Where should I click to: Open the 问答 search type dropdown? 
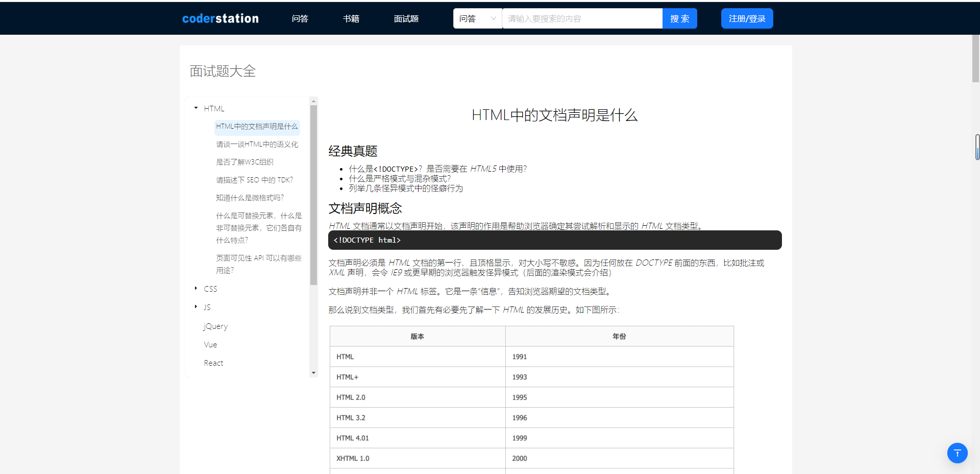click(x=478, y=18)
